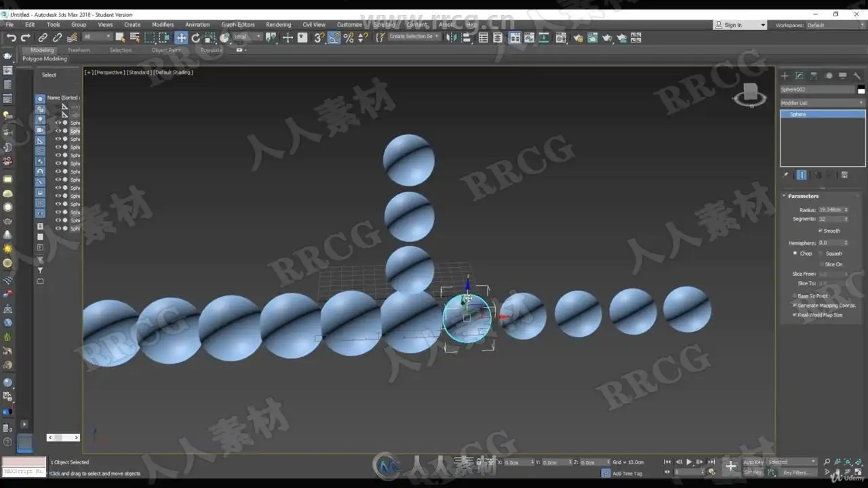Viewport: 868px width, 488px height.
Task: Toggle Percent Snap in toolbar
Action: tap(349, 38)
